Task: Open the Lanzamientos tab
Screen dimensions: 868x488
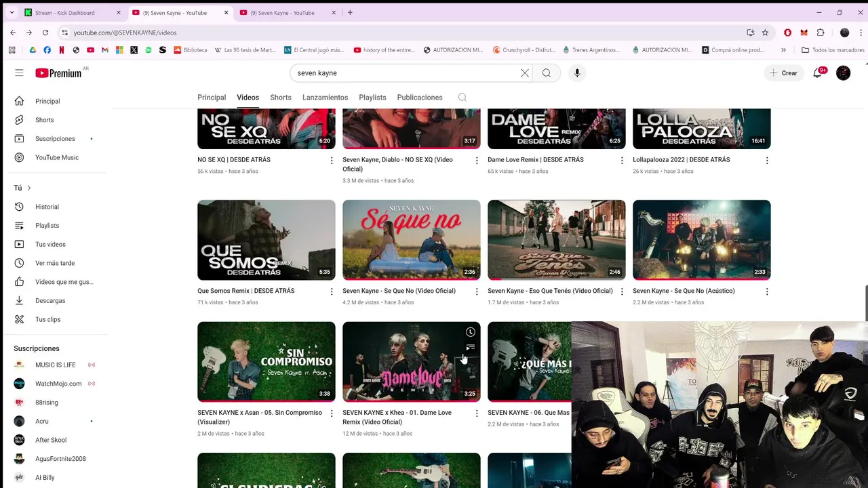Action: tap(325, 98)
